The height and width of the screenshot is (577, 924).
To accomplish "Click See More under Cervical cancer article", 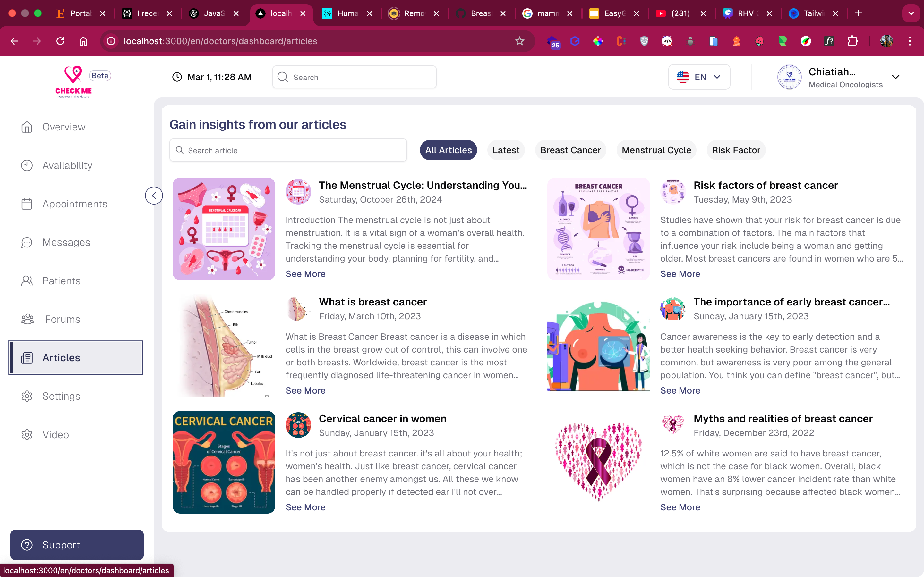I will [305, 507].
